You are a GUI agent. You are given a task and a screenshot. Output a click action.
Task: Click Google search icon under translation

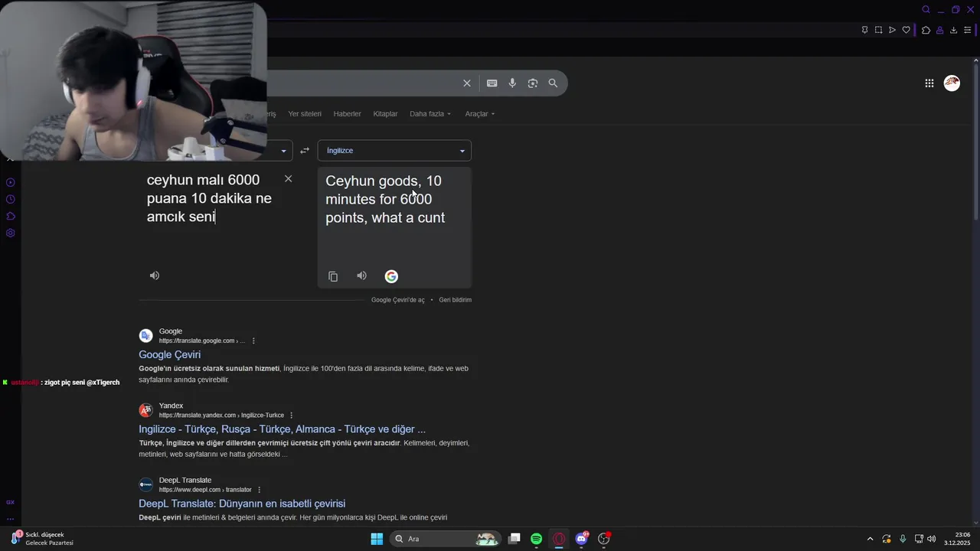click(391, 276)
